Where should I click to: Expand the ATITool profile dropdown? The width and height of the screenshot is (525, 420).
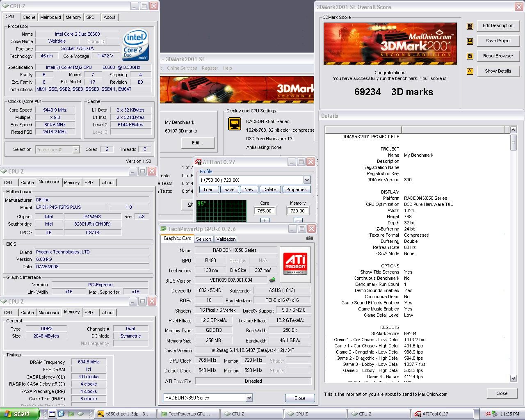click(x=307, y=180)
